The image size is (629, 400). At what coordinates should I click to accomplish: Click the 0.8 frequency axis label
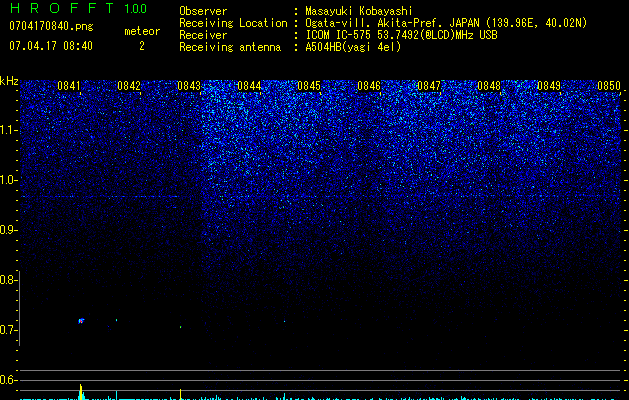point(8,280)
